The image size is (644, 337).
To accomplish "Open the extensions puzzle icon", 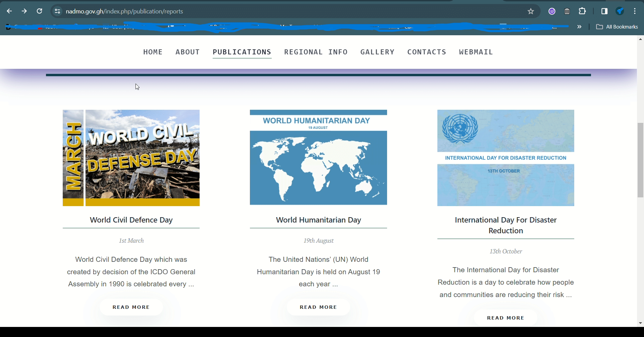I will tap(582, 11).
